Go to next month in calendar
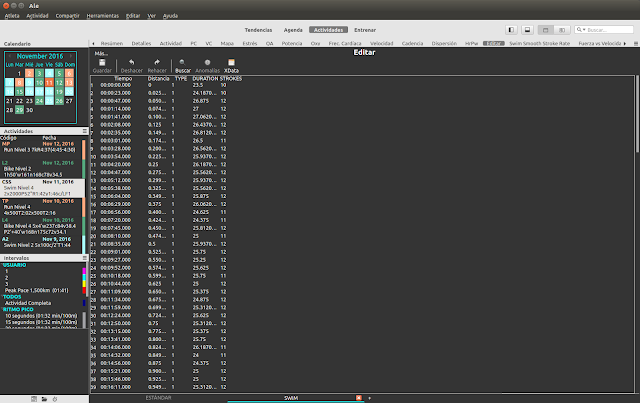The image size is (640, 403). [71, 56]
